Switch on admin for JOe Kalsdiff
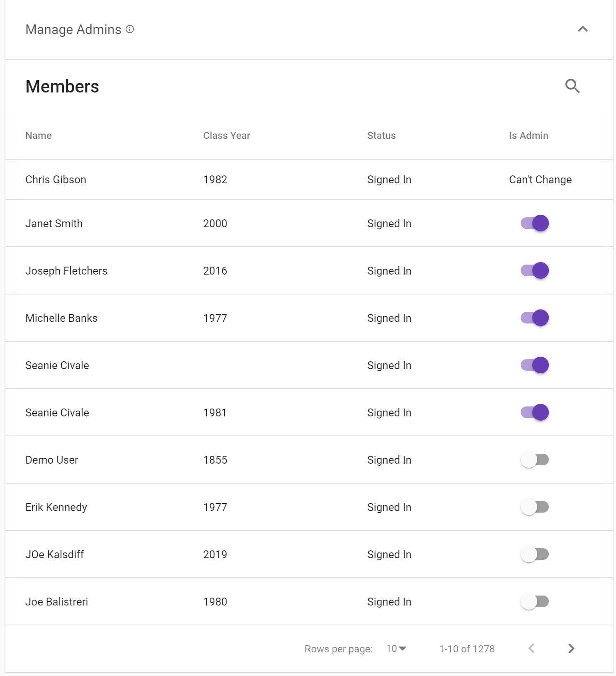616x676 pixels. coord(535,554)
